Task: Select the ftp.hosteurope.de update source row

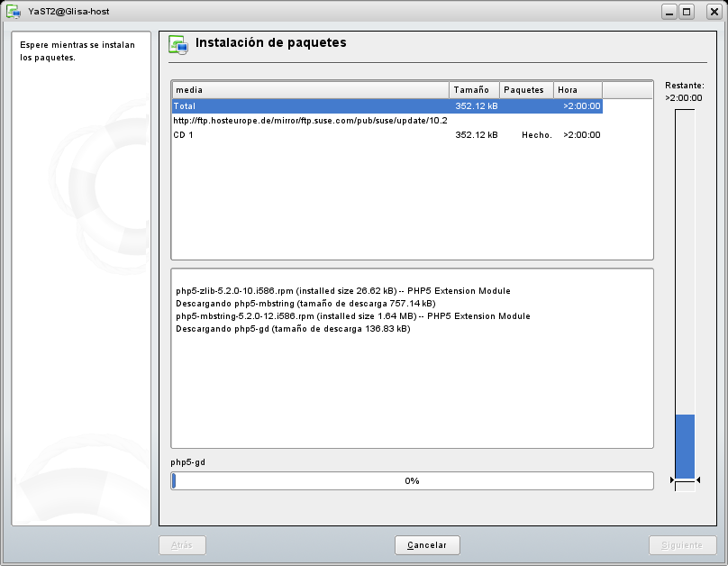Action: click(310, 121)
